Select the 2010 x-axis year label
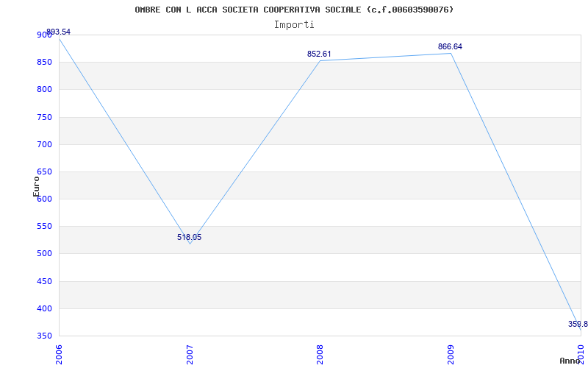This screenshot has width=588, height=368. click(581, 353)
